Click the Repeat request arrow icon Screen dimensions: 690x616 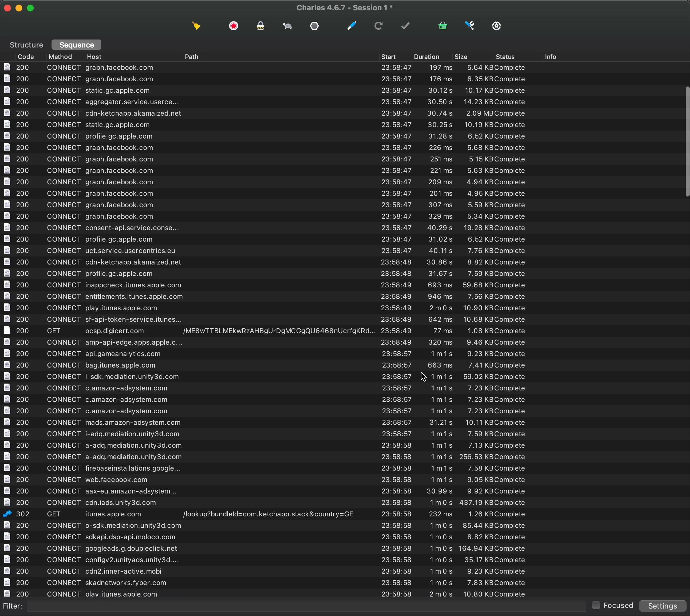pyautogui.click(x=378, y=26)
